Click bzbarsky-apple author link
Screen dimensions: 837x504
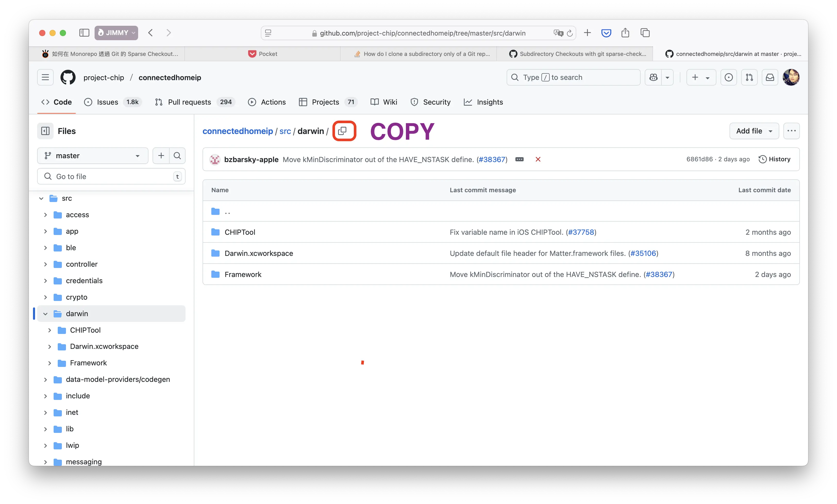[251, 159]
